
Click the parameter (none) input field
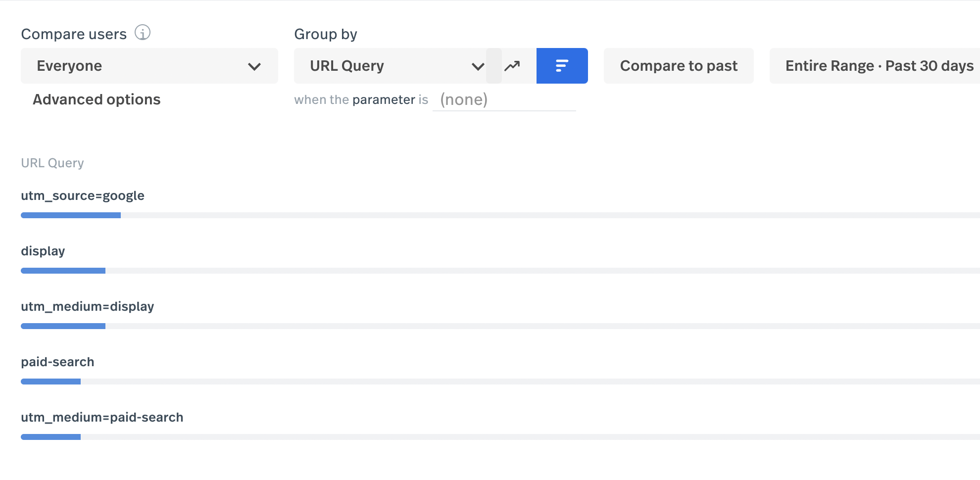point(504,100)
